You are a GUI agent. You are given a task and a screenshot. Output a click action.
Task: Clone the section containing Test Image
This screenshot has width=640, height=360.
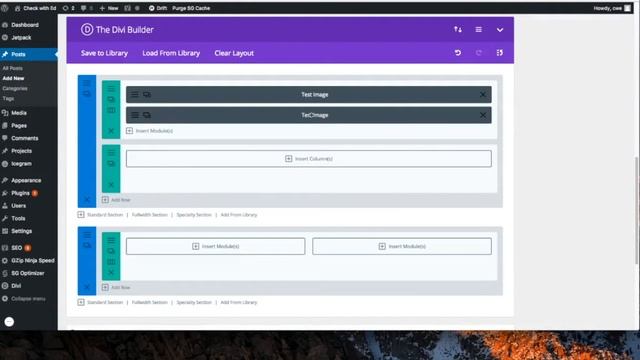pyautogui.click(x=87, y=94)
